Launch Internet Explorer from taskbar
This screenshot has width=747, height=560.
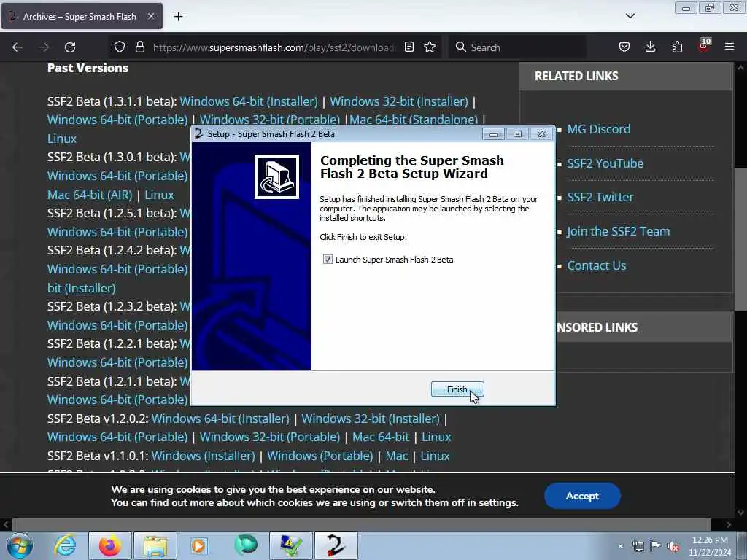point(65,545)
